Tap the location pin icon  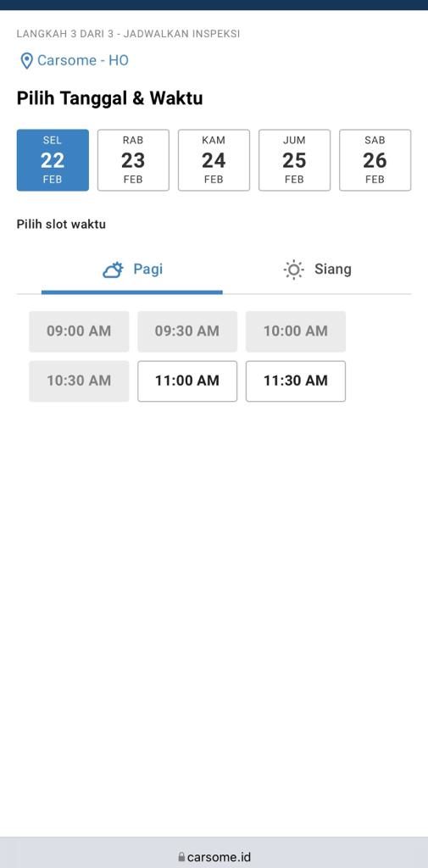click(26, 61)
